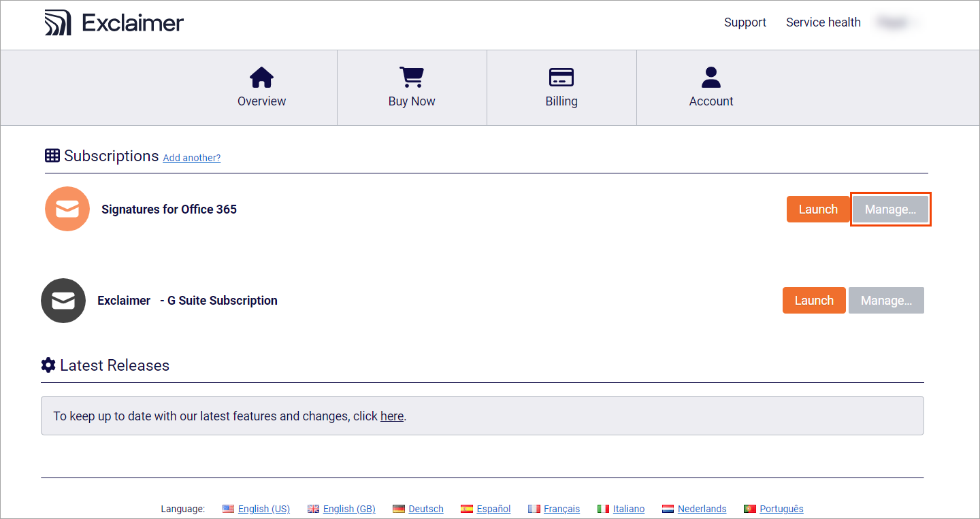Click the US flag beside English (US)

228,508
